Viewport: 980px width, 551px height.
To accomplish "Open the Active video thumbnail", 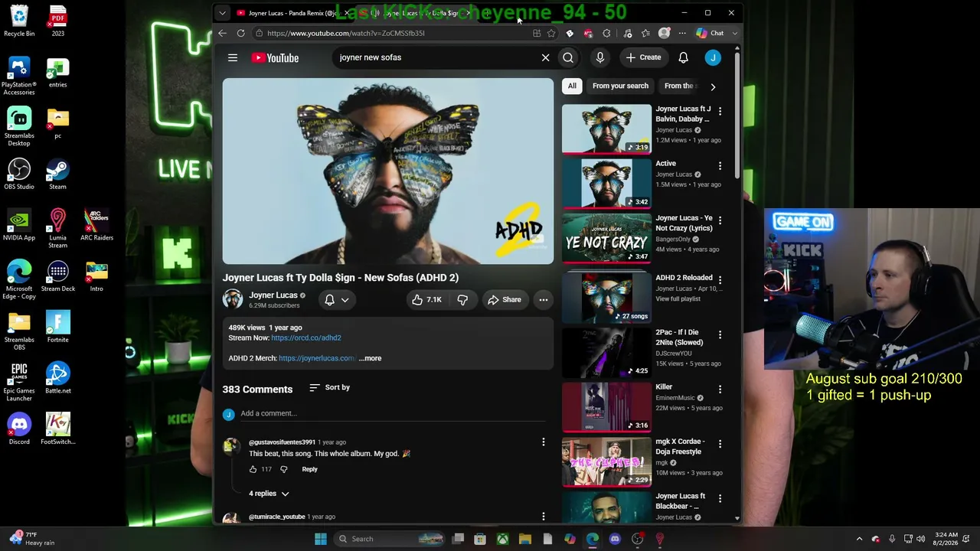I will click(x=606, y=184).
